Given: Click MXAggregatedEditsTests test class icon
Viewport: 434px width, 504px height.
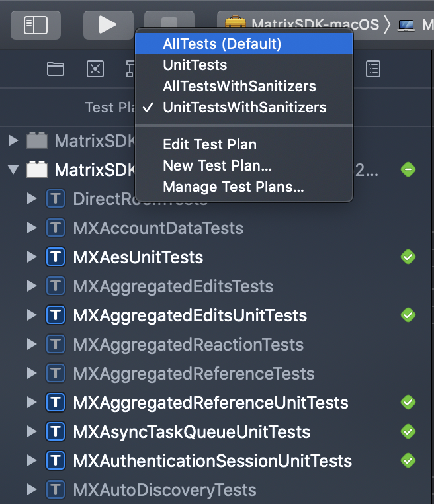Looking at the screenshot, I should click(x=56, y=286).
